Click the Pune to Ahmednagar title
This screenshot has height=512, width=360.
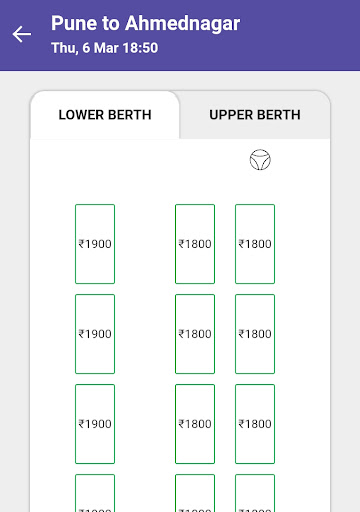click(x=145, y=23)
